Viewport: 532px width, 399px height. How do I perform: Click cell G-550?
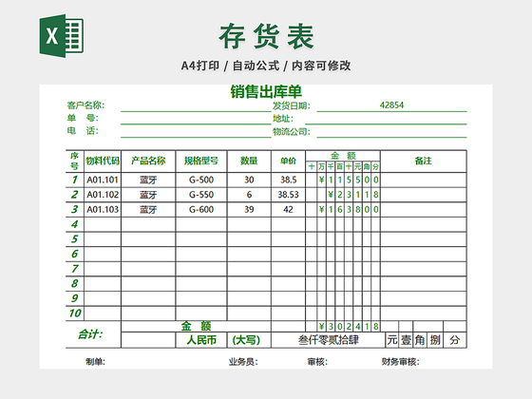[201, 195]
